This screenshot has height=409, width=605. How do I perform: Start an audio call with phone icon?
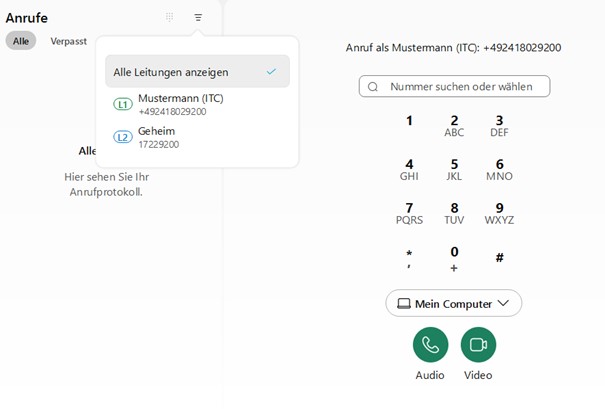click(x=430, y=345)
